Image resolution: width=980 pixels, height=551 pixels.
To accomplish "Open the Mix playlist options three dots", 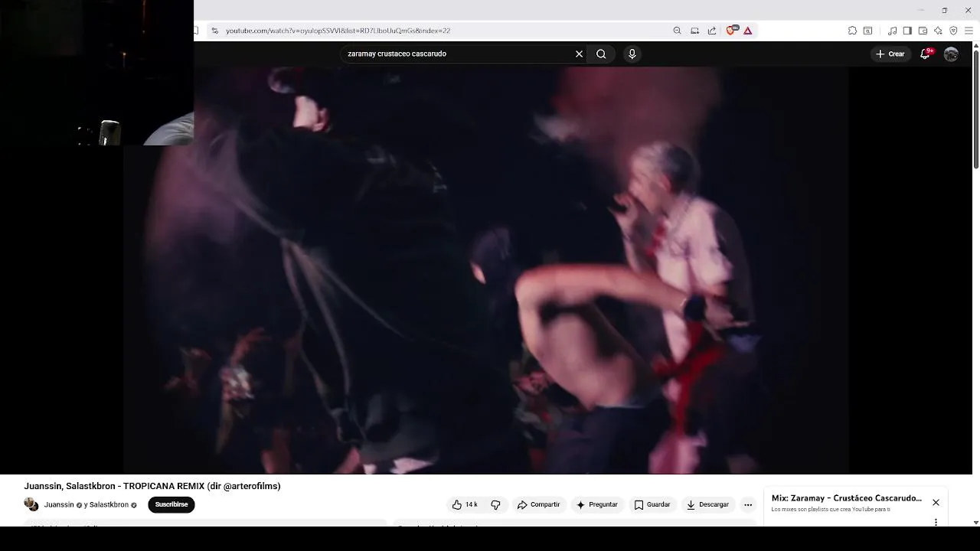I will 936,522.
